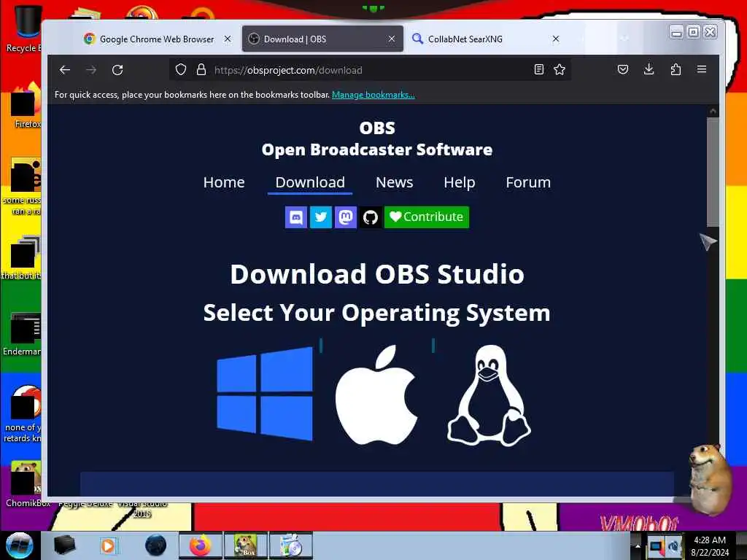The image size is (747, 560).
Task: Click the taskbar clock showing 4:28 AM
Action: (x=710, y=545)
